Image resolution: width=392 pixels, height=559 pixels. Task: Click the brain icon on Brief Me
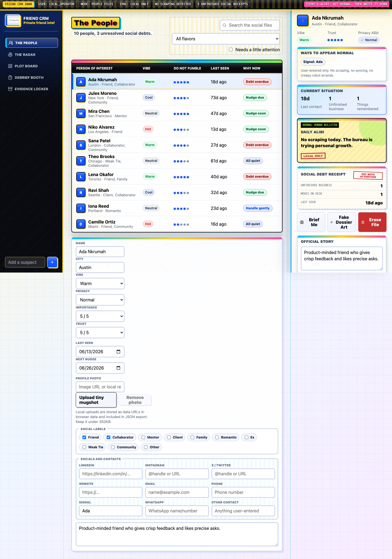(302, 222)
